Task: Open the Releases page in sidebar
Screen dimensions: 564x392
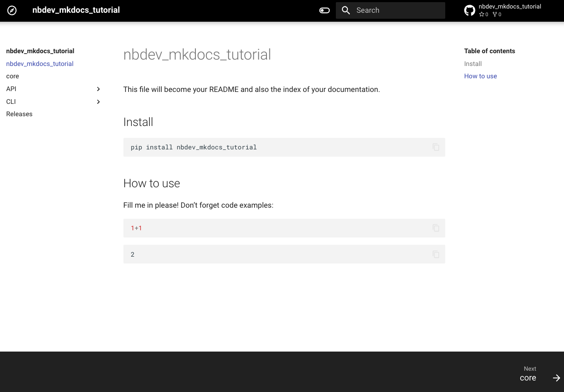Action: (20, 114)
